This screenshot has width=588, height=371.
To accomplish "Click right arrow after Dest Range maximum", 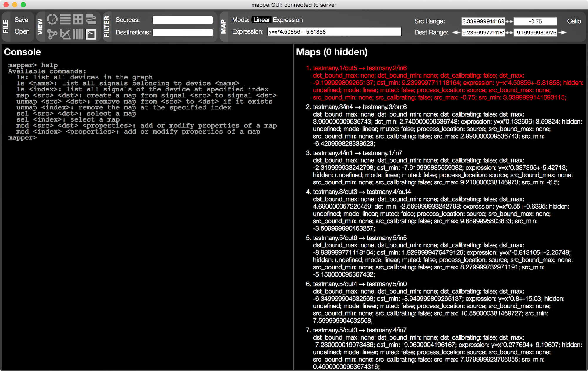I will coord(562,32).
